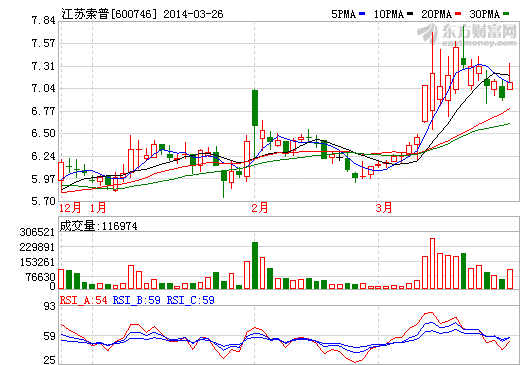Click the 1月 month label on the time axis
Image resolution: width=520 pixels, height=365 pixels.
point(98,208)
